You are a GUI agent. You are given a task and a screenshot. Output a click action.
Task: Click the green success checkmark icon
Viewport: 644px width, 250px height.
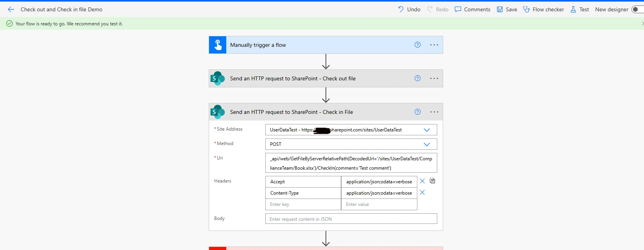9,23
